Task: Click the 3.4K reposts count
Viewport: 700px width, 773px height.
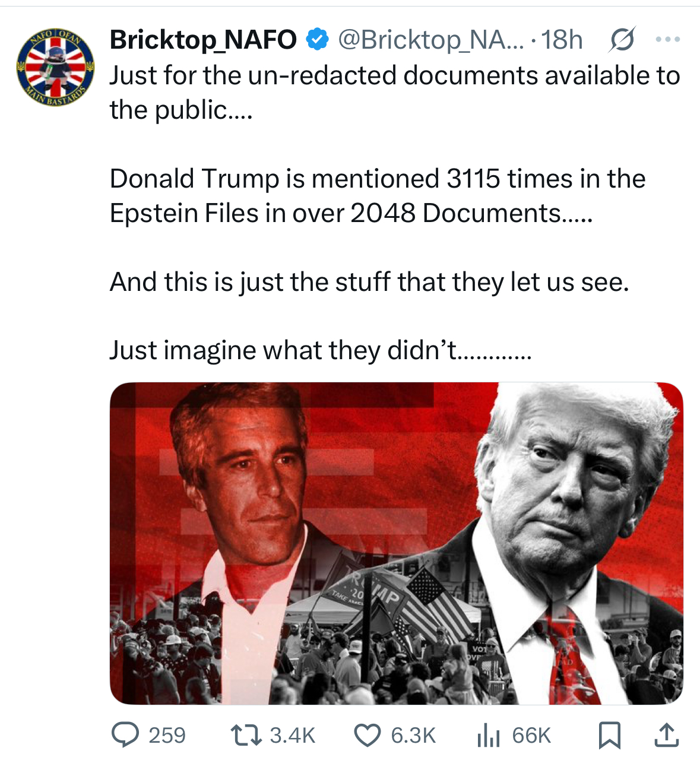Action: tap(292, 736)
